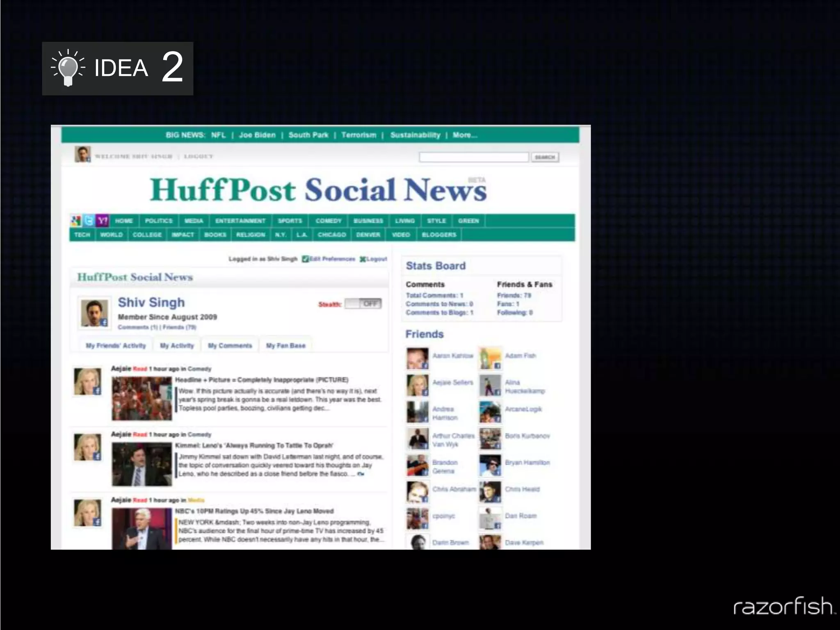Click friend Aaron Kahlow's avatar
Image resolution: width=840 pixels, height=630 pixels.
tap(417, 358)
